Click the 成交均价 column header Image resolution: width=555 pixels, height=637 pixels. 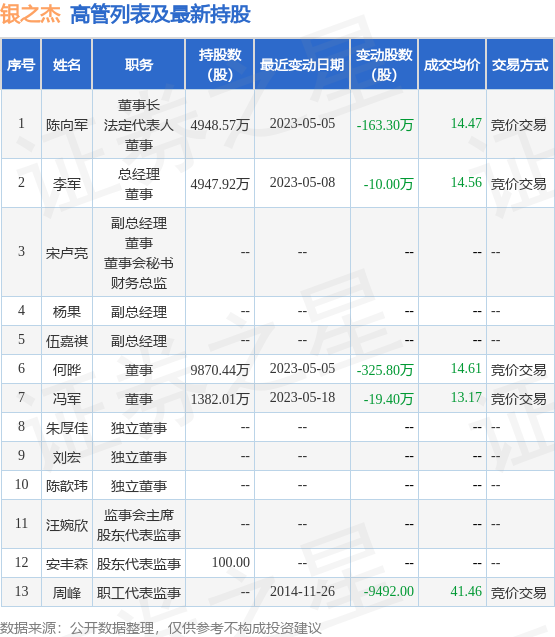coord(452,65)
